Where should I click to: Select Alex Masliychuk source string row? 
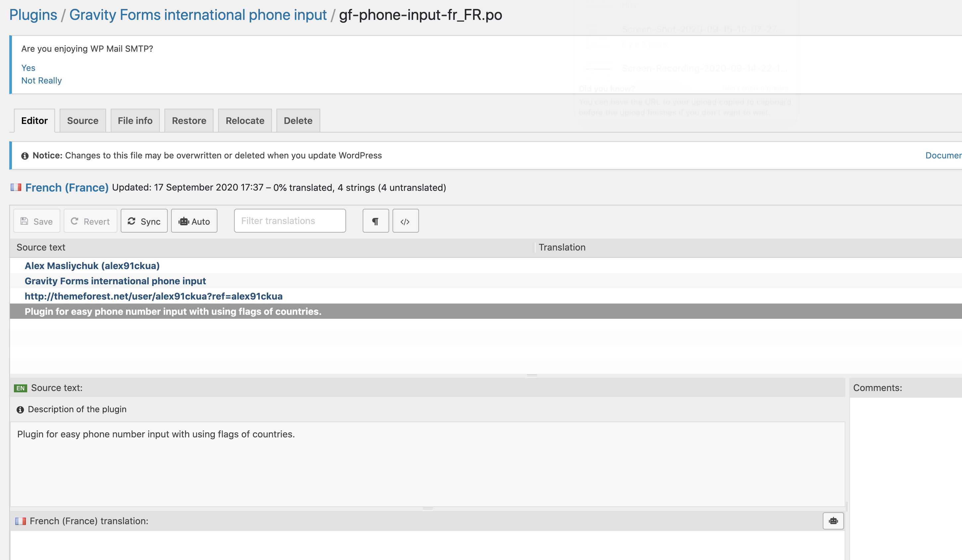pos(92,265)
